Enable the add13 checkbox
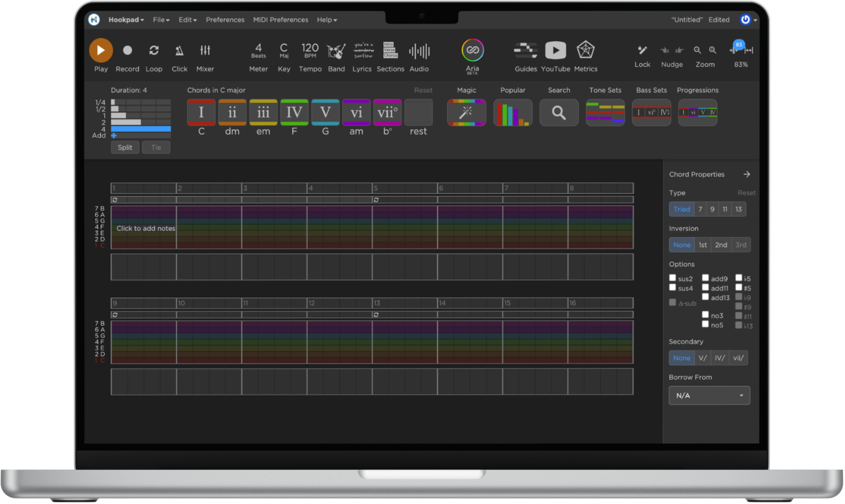Image resolution: width=845 pixels, height=504 pixels. click(705, 297)
